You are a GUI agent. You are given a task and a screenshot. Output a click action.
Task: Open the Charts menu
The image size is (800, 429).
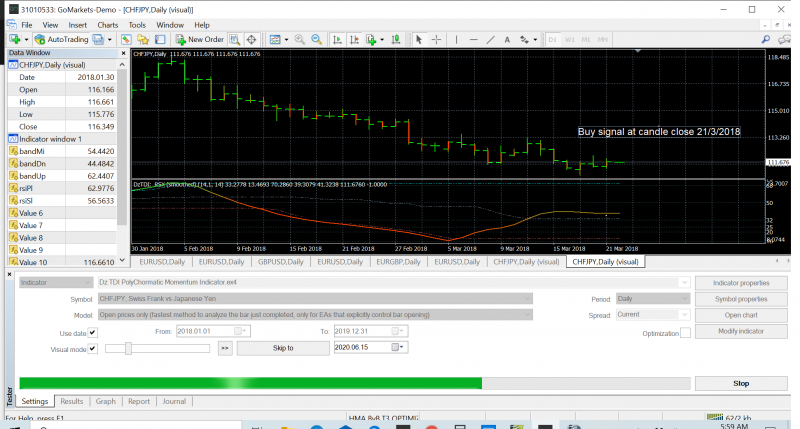tap(109, 23)
